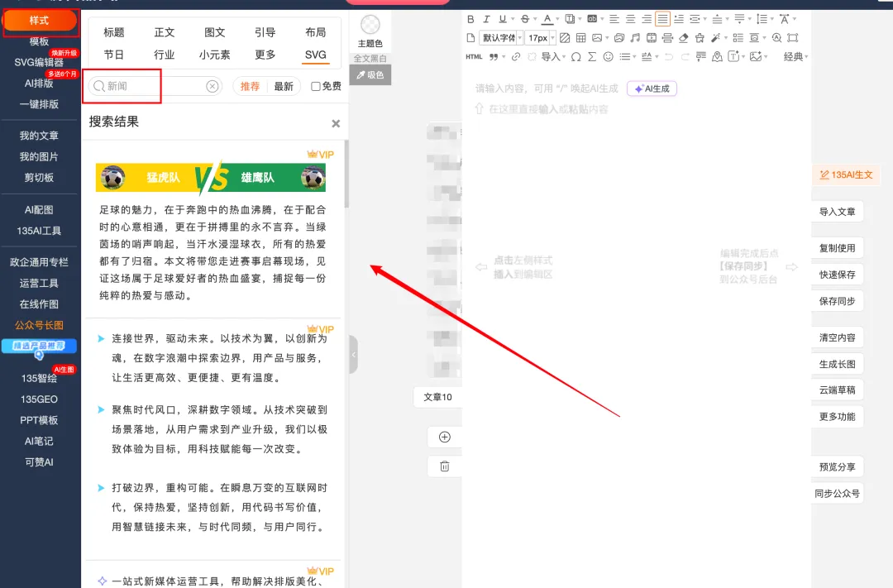
Task: Open 我的文章 in the sidebar
Action: click(39, 136)
